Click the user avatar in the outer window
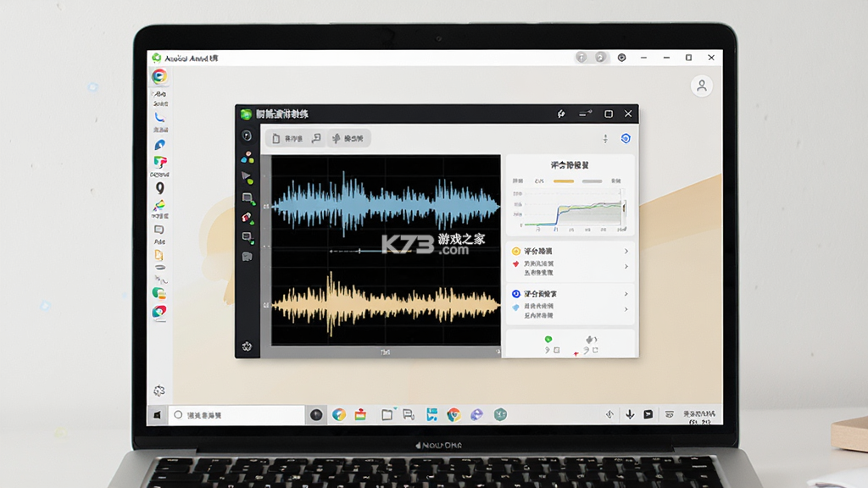Screen dimensions: 868x488 tap(701, 86)
